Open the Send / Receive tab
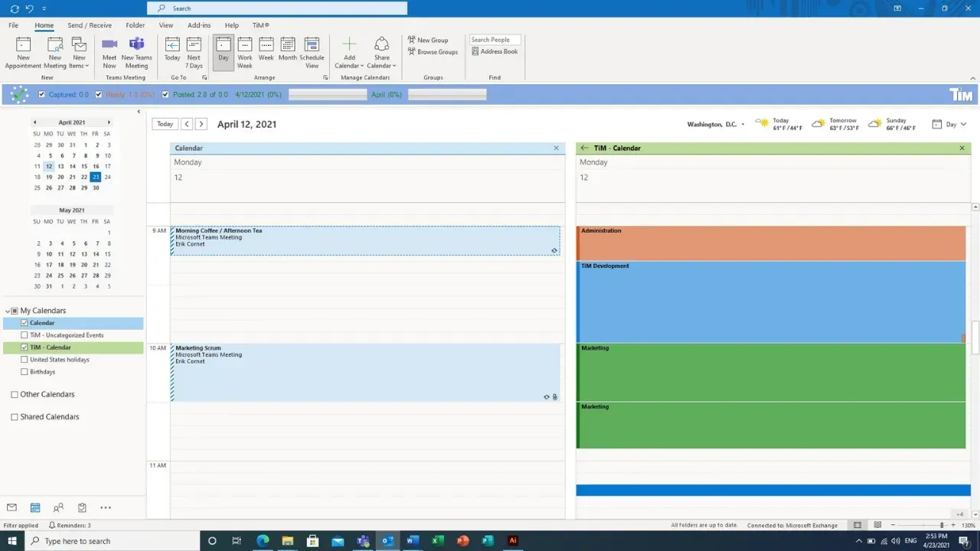Image resolution: width=980 pixels, height=551 pixels. [x=90, y=25]
